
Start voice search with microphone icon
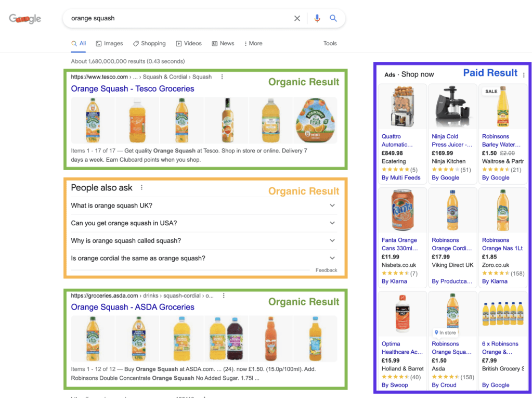317,18
